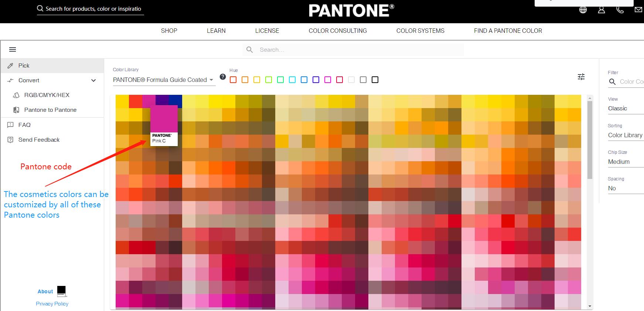The width and height of the screenshot is (644, 311).
Task: Click the FAQ speech bubble icon
Action: (x=11, y=125)
